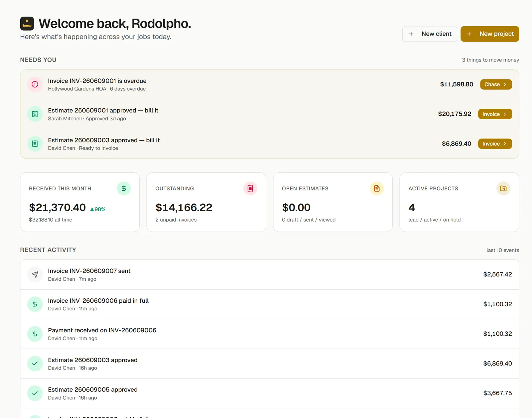The width and height of the screenshot is (532, 418).
Task: Click the $2,567.42 activity amount
Action: 497,274
